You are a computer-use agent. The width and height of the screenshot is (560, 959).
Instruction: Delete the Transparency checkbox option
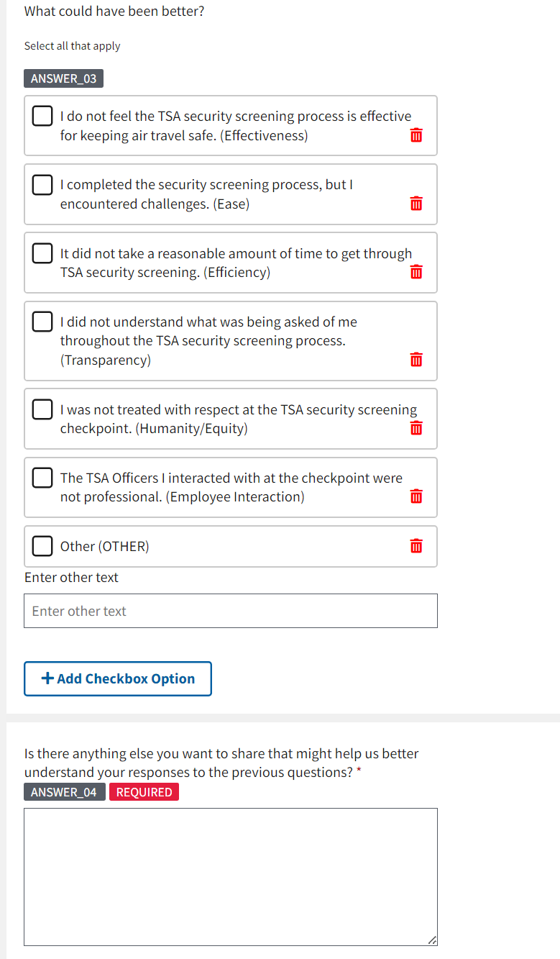click(x=416, y=359)
